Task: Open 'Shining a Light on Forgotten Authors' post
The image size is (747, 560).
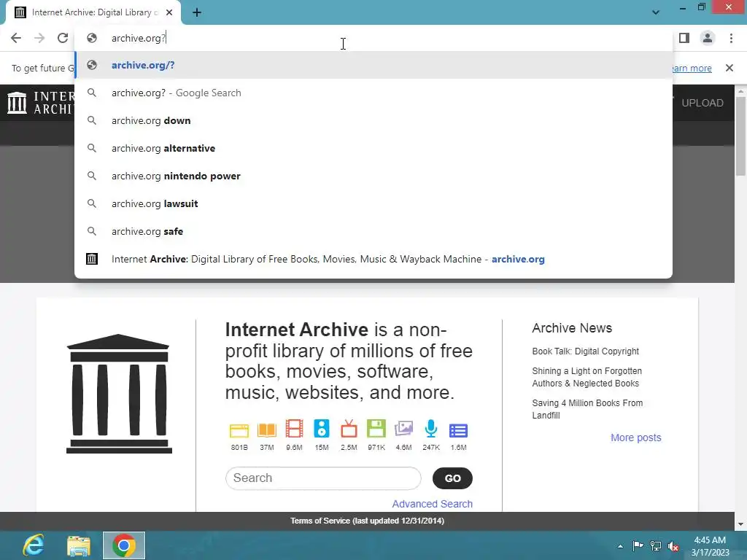Action: (x=587, y=377)
